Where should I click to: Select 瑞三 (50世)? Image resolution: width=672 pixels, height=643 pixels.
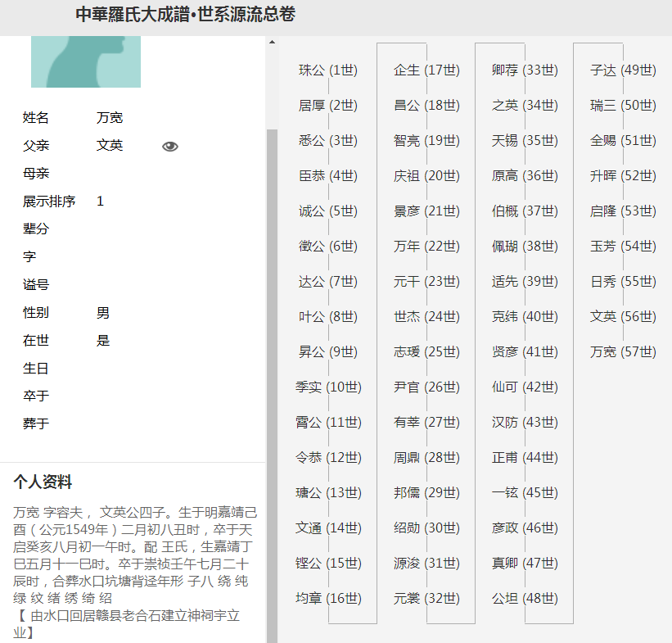pos(623,105)
